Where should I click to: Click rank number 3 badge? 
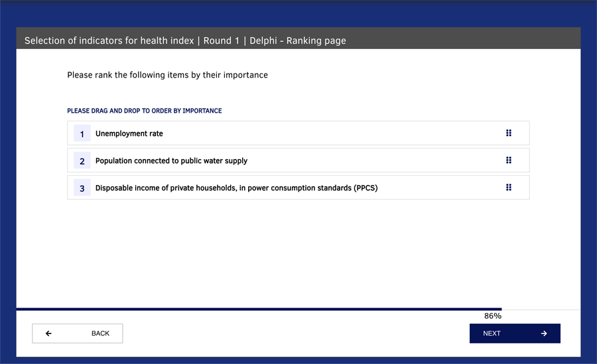[82, 188]
